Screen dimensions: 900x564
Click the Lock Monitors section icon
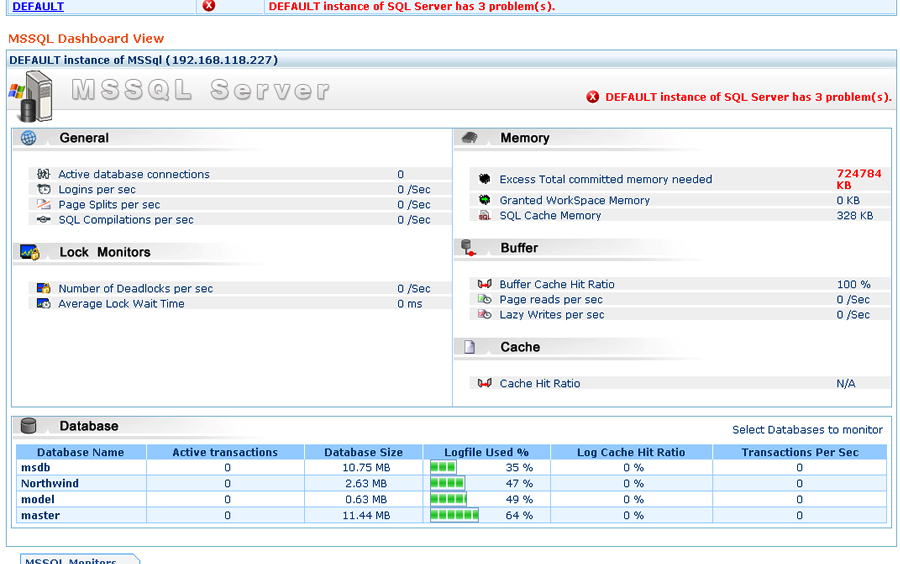[x=29, y=252]
